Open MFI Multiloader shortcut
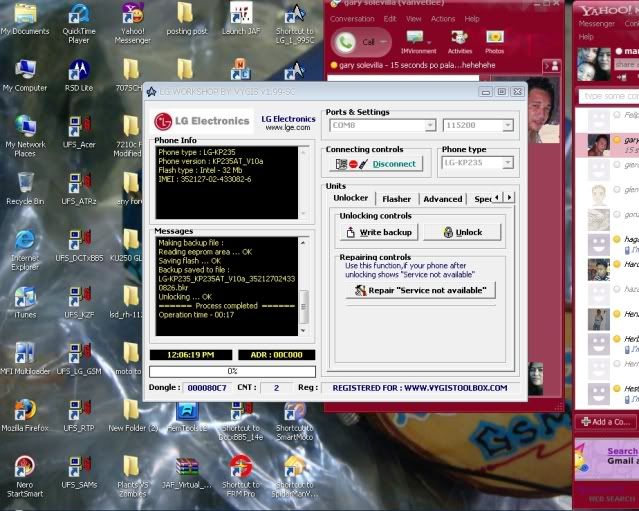 [x=25, y=359]
